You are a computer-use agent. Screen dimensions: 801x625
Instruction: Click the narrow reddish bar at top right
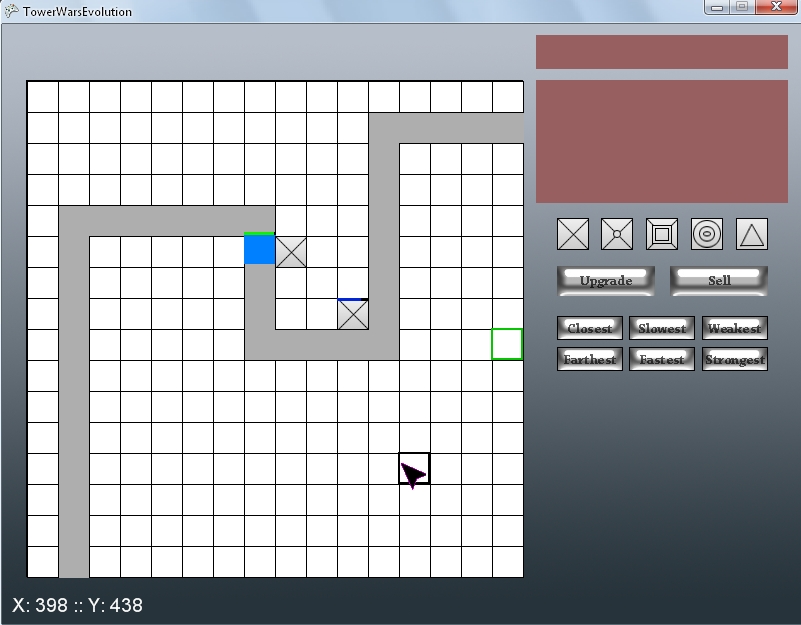point(662,52)
